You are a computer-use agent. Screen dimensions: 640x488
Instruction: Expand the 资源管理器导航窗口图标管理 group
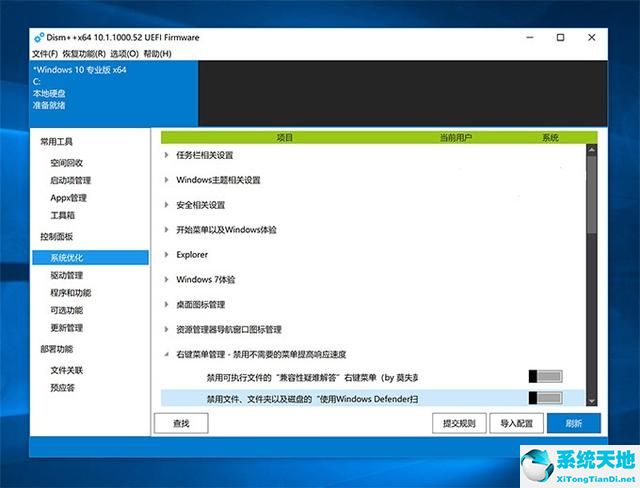[166, 329]
